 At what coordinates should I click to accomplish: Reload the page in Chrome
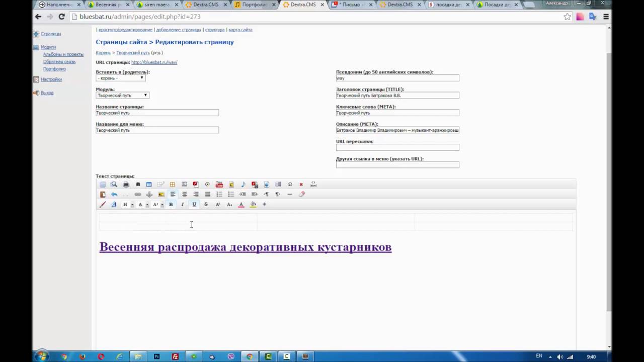pyautogui.click(x=61, y=17)
